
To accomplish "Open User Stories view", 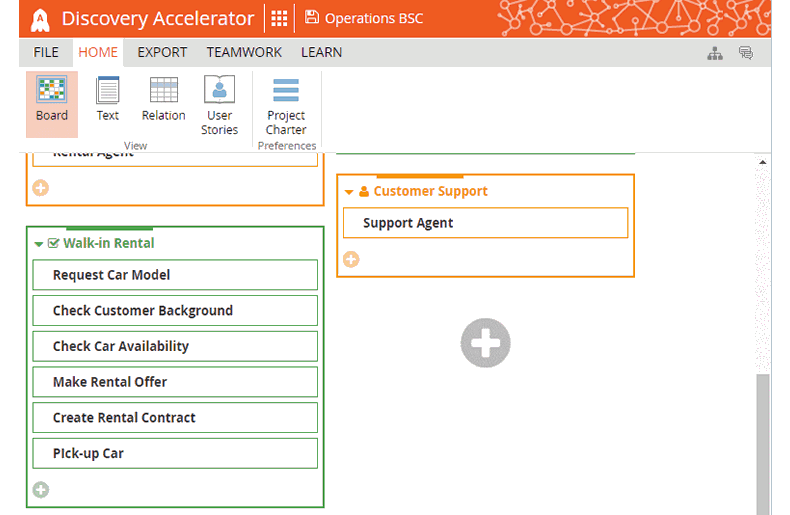I will pos(219,106).
